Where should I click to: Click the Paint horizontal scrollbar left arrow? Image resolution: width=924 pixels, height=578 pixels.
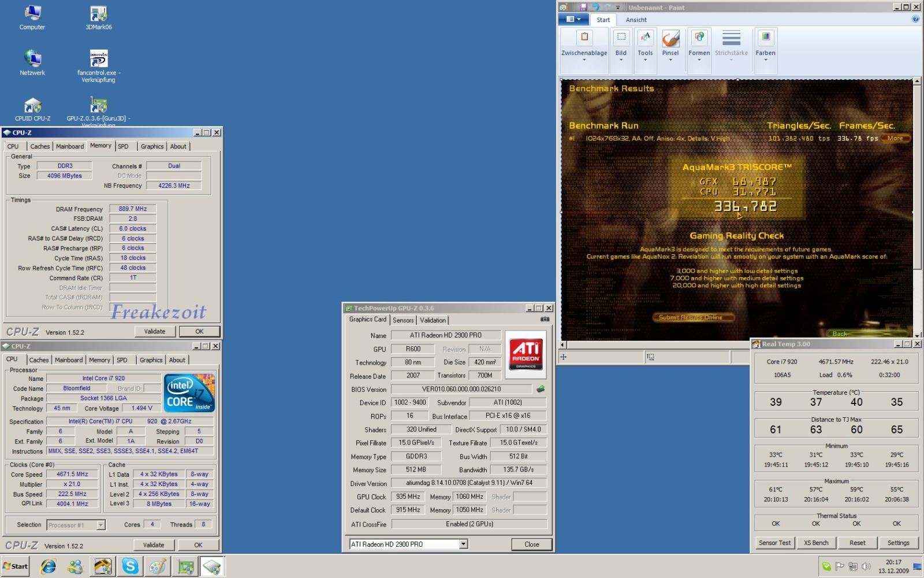[x=563, y=345]
